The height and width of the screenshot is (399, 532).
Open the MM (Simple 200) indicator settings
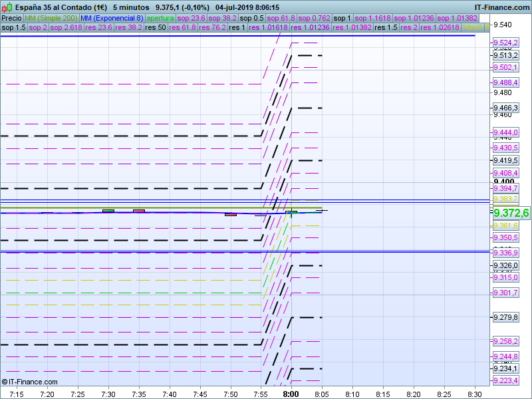tap(51, 18)
